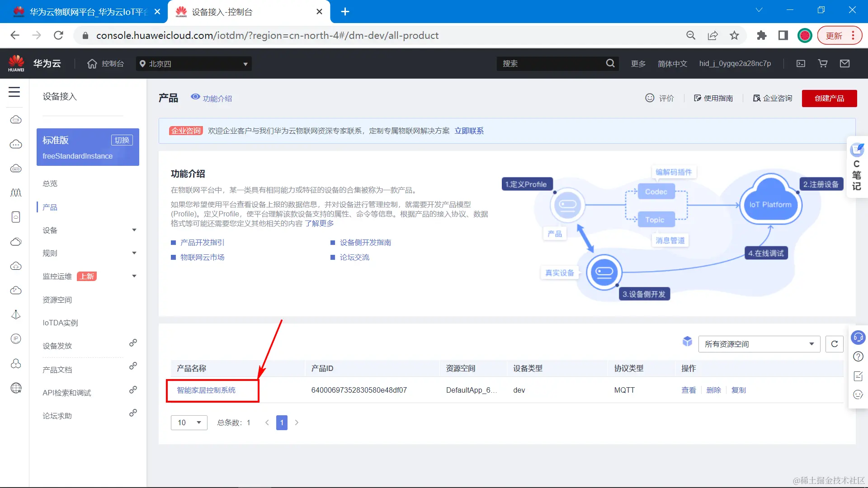Open the 企业咨询 link in header
Viewport: 868px width, 488px height.
point(772,98)
